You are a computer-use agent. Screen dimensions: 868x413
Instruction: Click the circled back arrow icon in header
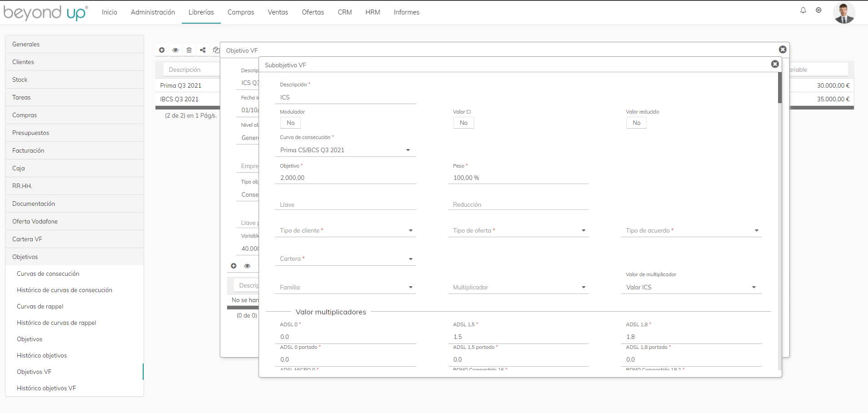coord(818,10)
